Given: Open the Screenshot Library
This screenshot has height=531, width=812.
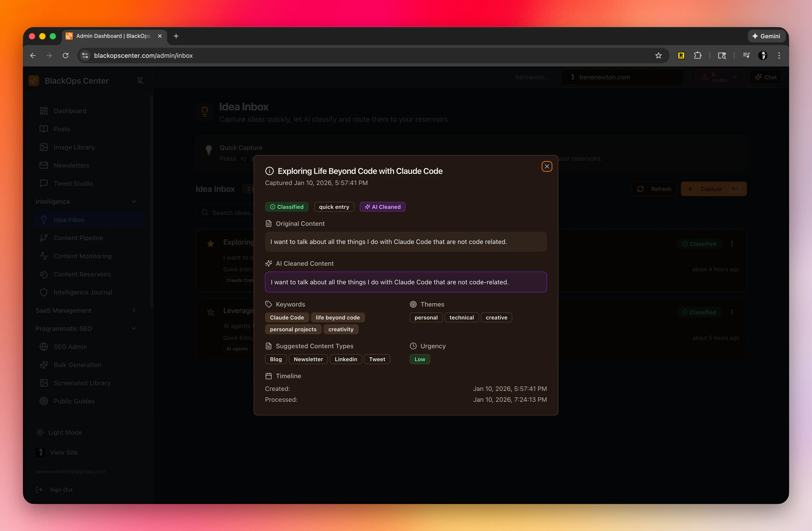Looking at the screenshot, I should 82,383.
